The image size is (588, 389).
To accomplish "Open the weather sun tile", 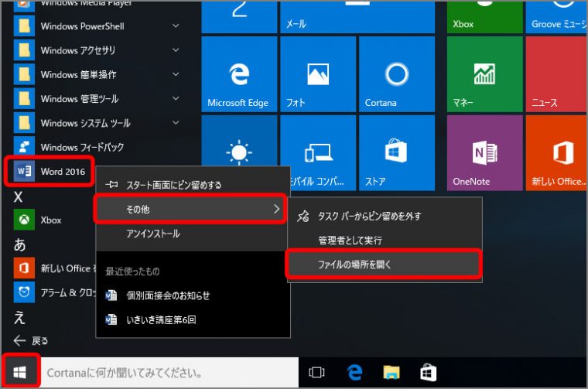I will tap(239, 141).
